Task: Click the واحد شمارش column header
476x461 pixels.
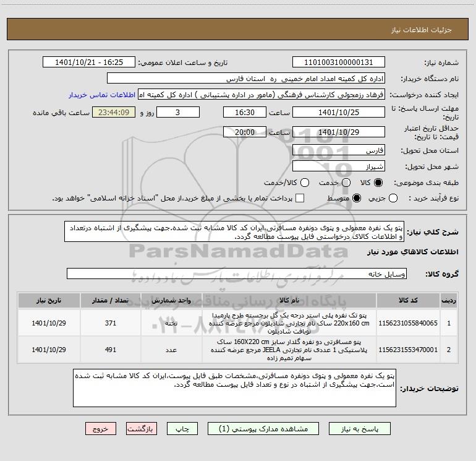Action: coord(171,301)
